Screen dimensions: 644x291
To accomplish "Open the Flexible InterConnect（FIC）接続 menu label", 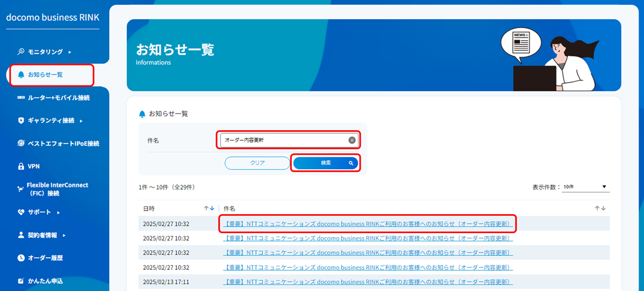I will pyautogui.click(x=57, y=189).
